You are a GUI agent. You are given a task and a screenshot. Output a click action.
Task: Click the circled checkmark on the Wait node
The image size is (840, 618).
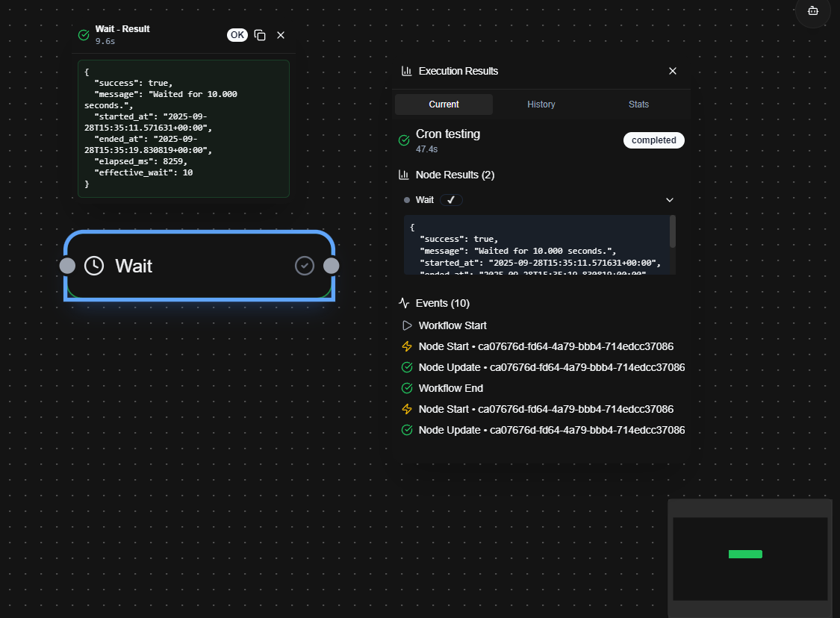305,266
